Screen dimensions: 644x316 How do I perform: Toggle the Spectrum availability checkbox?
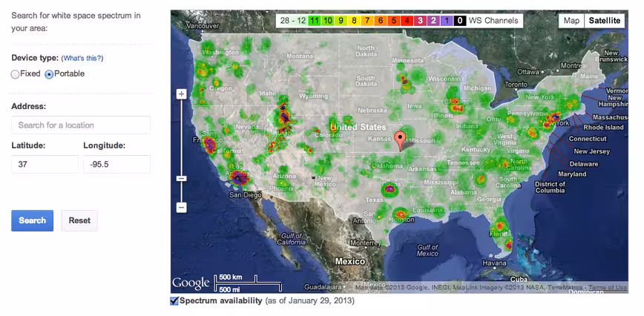tap(174, 301)
